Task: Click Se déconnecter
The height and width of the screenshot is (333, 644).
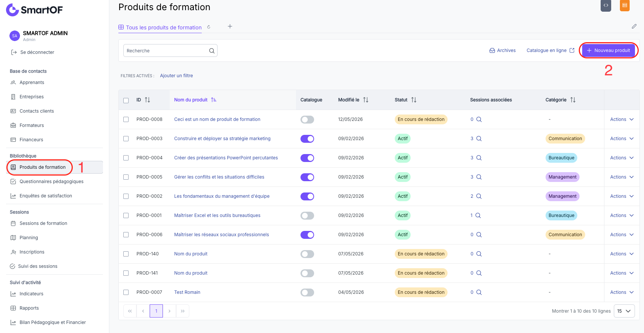Action: pos(33,52)
